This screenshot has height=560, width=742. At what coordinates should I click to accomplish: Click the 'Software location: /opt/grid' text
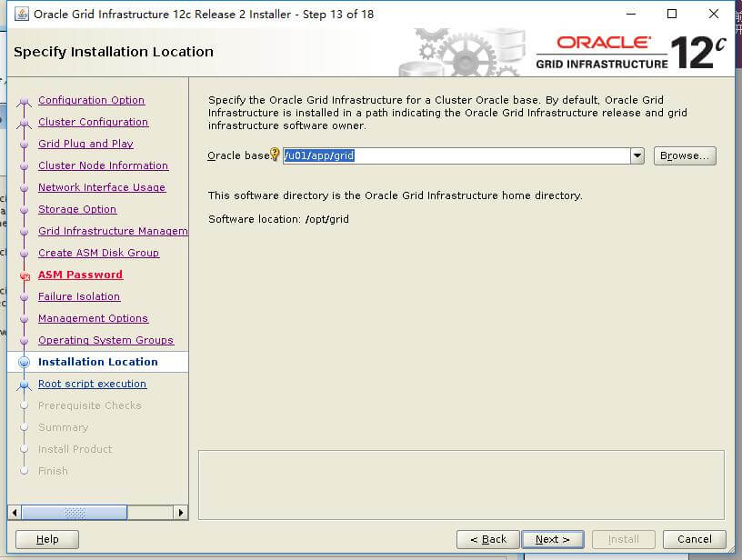279,219
